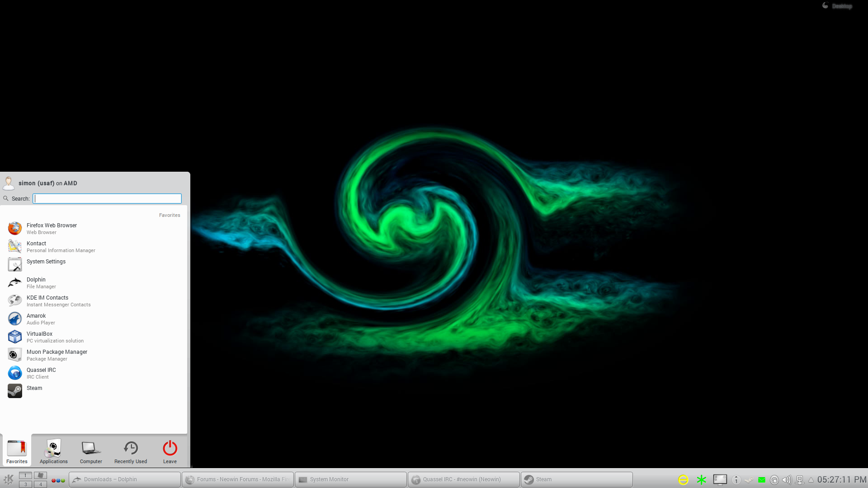Switch to virtual desktop 4 in pager
Viewport: 868px width, 488px height.
[40, 484]
